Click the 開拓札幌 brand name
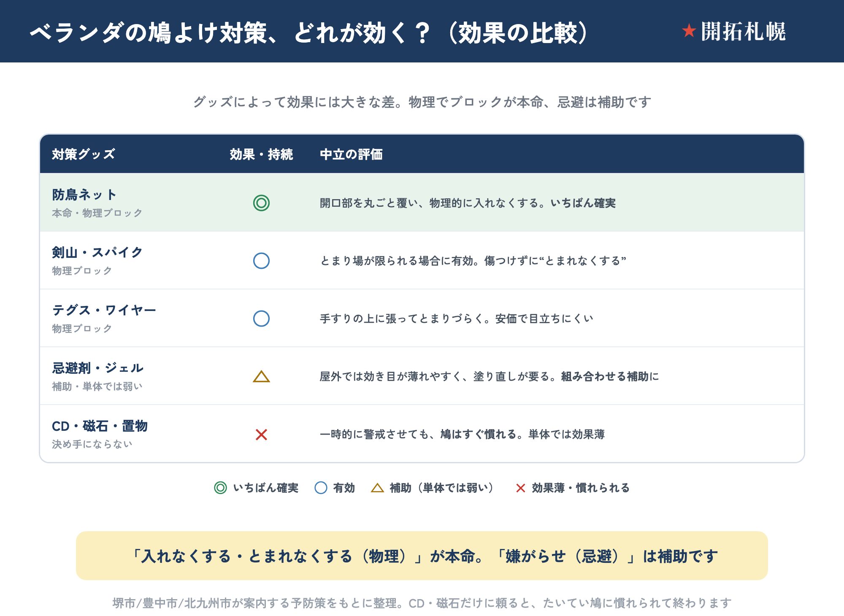 click(x=743, y=31)
